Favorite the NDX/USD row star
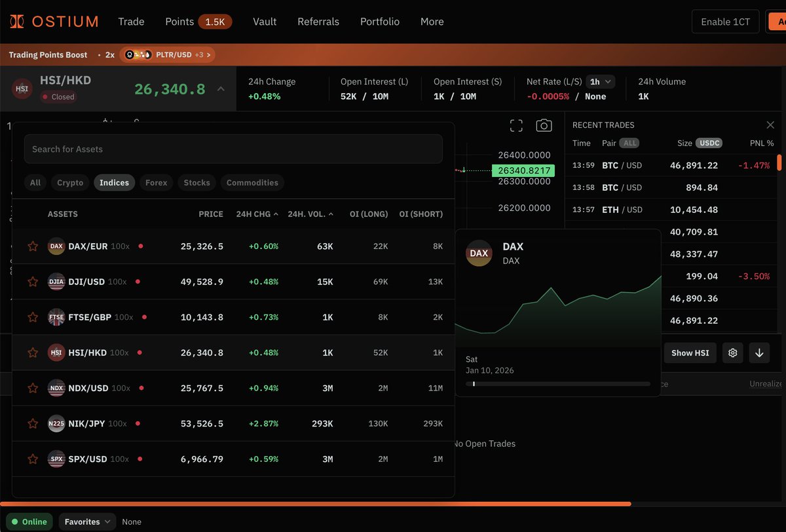The width and height of the screenshot is (786, 532). (x=32, y=388)
